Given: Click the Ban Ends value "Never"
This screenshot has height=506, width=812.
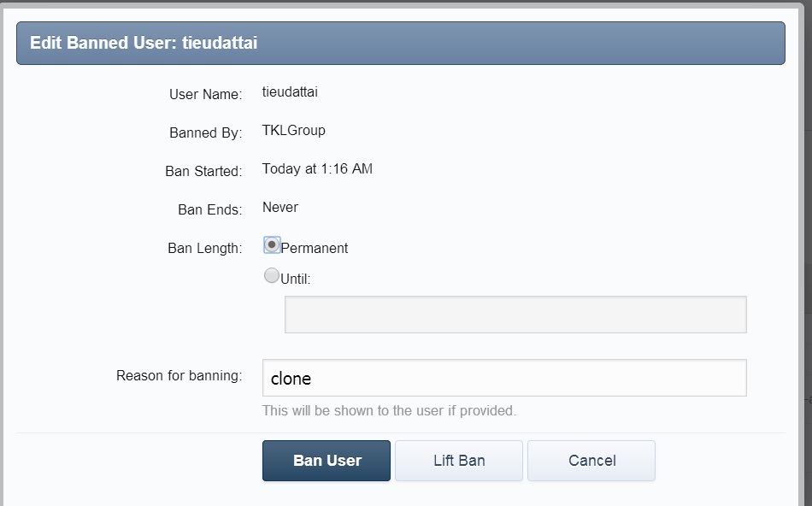Looking at the screenshot, I should 280,208.
